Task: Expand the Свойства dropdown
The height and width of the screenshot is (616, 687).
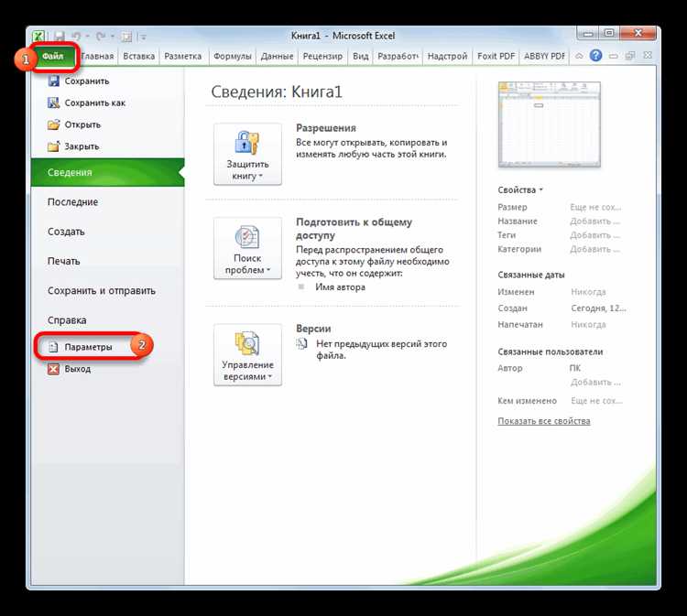Action: point(520,190)
